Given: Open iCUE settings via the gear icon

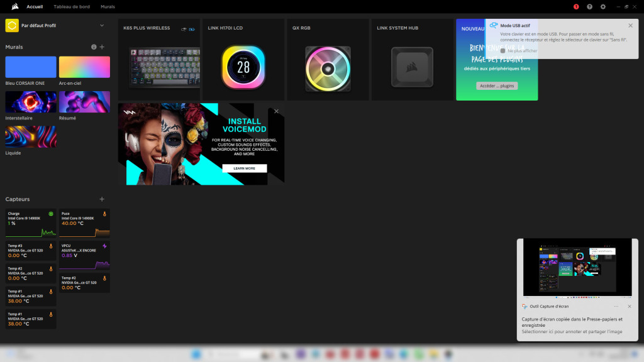Looking at the screenshot, I should 603,6.
